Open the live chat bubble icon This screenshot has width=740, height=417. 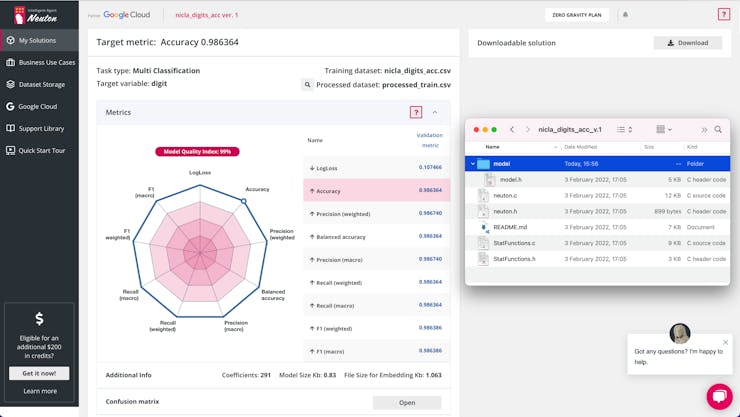coord(719,396)
